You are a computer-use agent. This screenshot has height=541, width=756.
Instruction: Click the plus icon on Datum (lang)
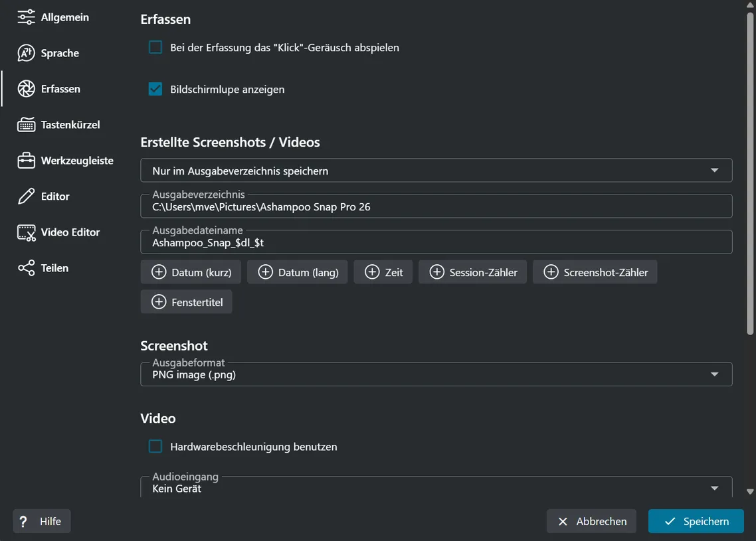tap(265, 271)
